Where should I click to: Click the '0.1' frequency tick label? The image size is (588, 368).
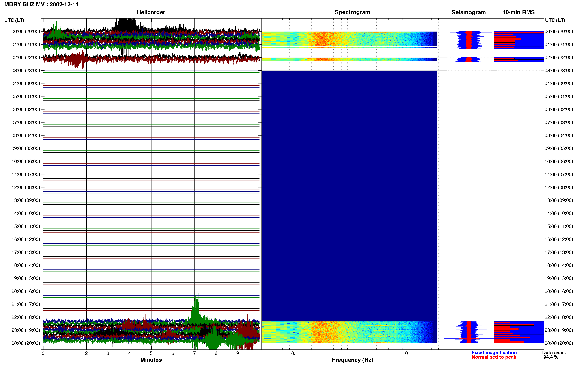click(x=295, y=353)
